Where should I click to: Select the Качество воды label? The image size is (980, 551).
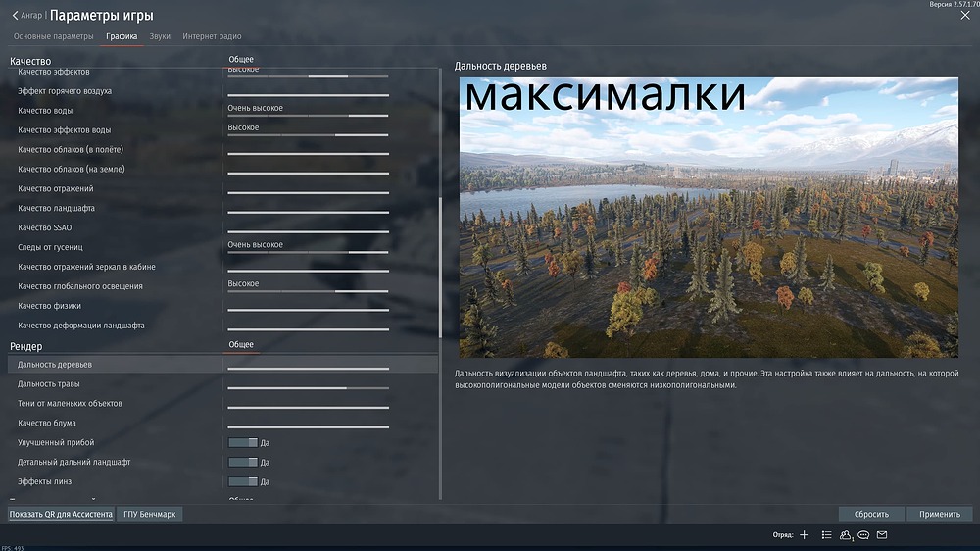click(x=45, y=111)
